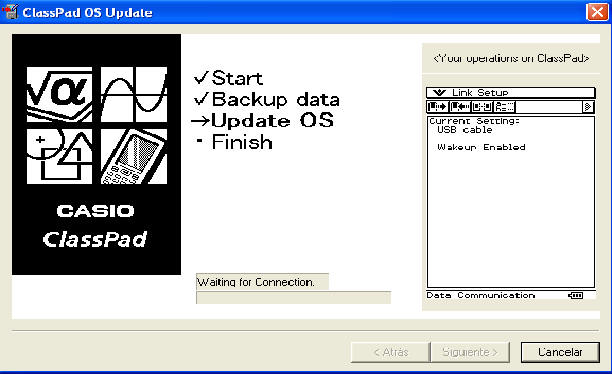Screen dimensions: 612x374
Task: Click the sine wave graph logo tile
Action: click(134, 94)
